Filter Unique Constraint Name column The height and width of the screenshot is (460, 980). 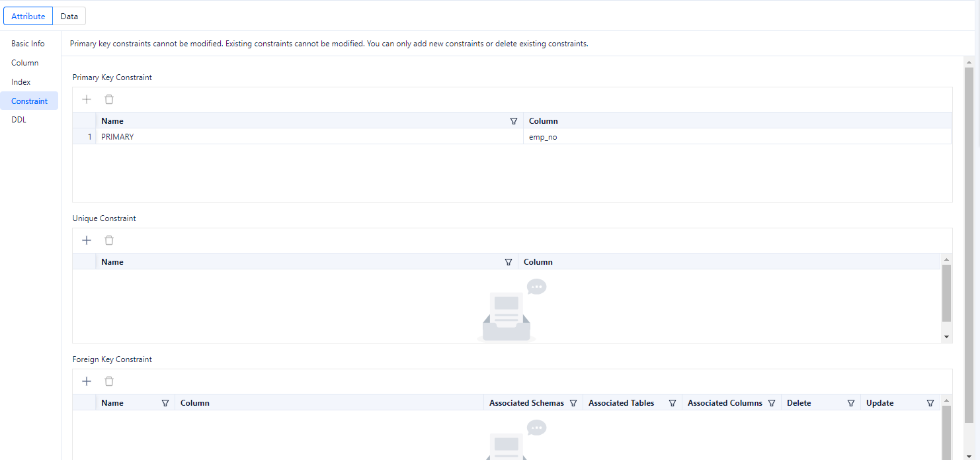click(509, 262)
